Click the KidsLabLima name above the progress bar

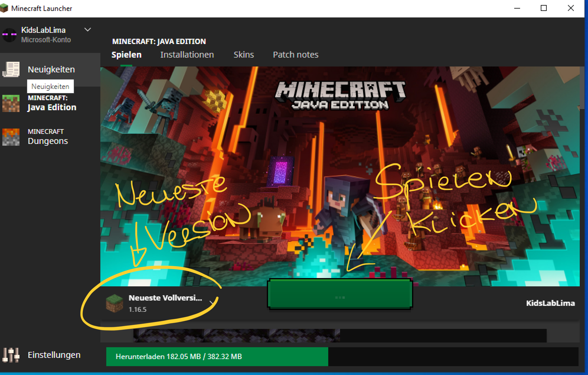(551, 303)
